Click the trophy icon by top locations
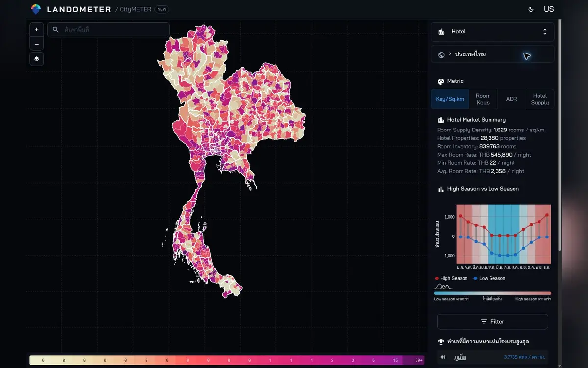This screenshot has height=368, width=588. [x=441, y=342]
